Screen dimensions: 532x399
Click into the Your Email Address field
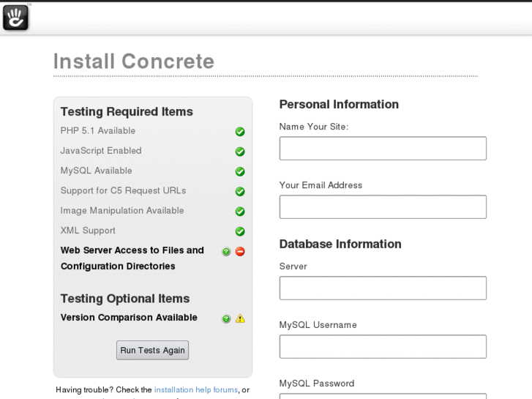coord(383,206)
